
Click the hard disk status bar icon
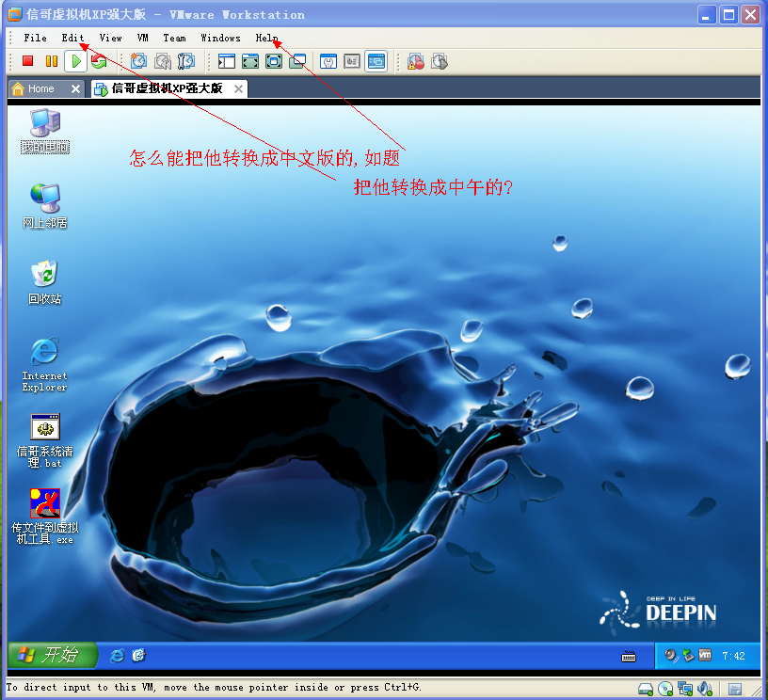(x=646, y=690)
